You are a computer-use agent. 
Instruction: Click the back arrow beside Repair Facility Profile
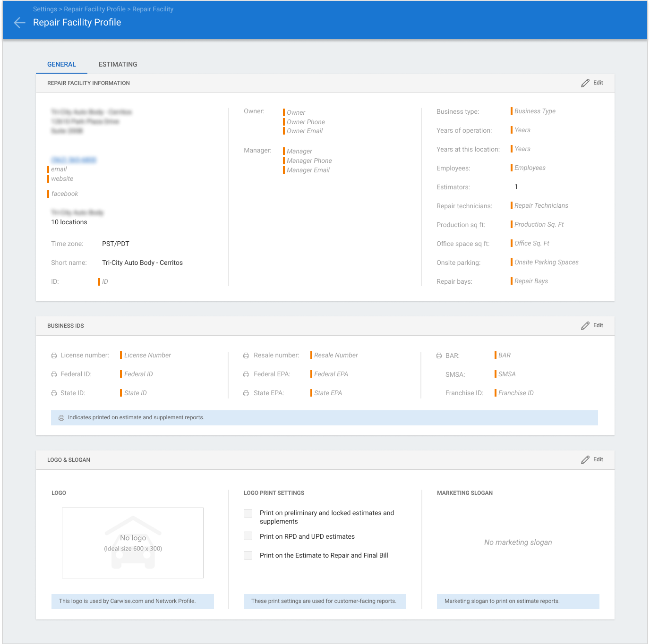(19, 23)
